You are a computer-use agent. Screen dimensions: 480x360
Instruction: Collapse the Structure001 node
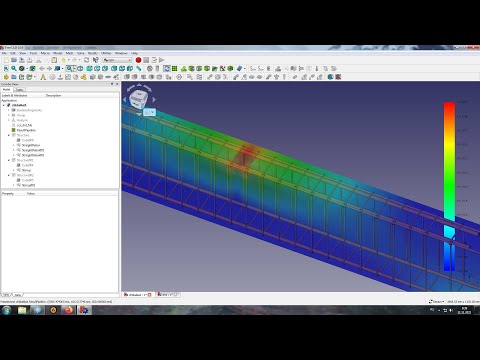pos(9,160)
